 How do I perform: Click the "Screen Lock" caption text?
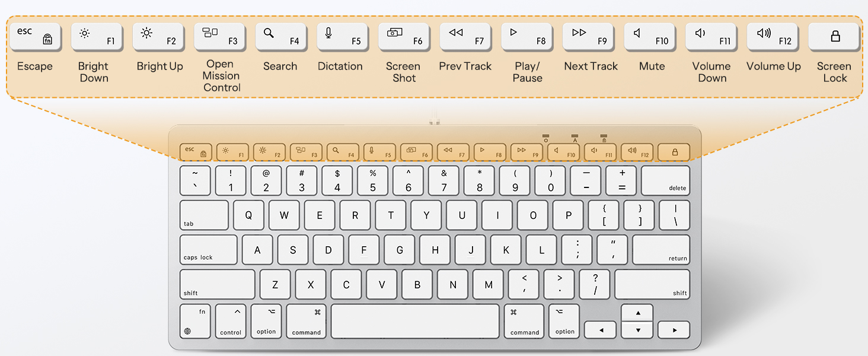835,72
